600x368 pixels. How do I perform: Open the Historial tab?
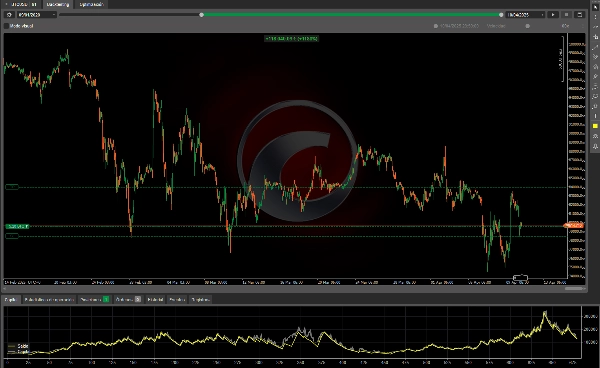tap(155, 300)
